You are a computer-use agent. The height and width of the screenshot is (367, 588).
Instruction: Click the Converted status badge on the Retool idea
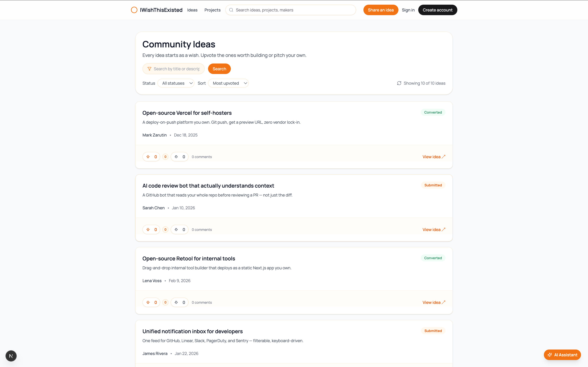433,258
